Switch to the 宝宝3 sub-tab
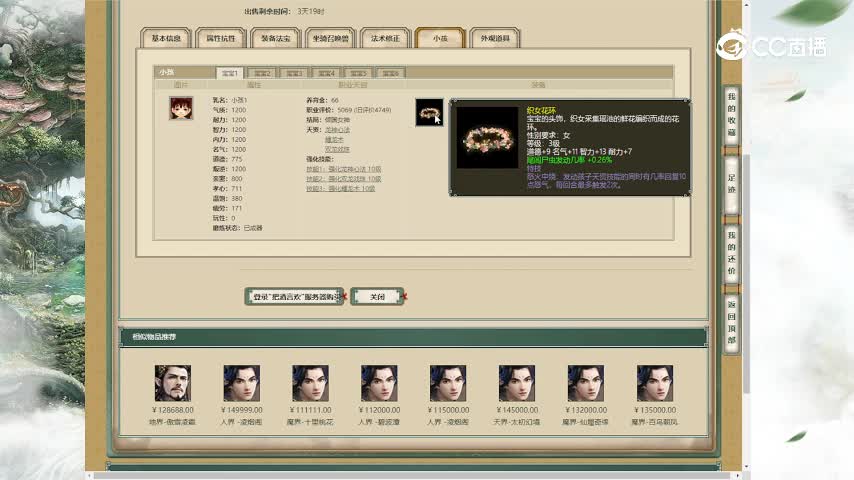The image size is (854, 480). coord(294,73)
